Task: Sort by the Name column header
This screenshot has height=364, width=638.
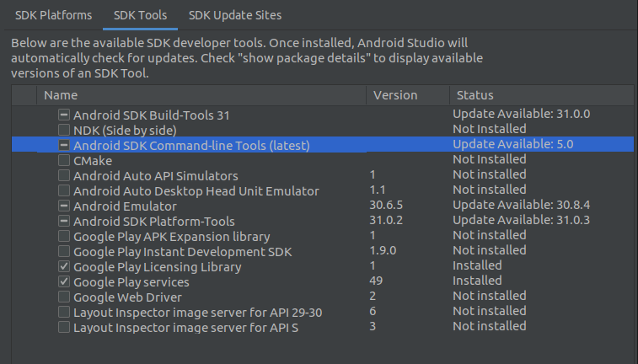Action: tap(201, 95)
